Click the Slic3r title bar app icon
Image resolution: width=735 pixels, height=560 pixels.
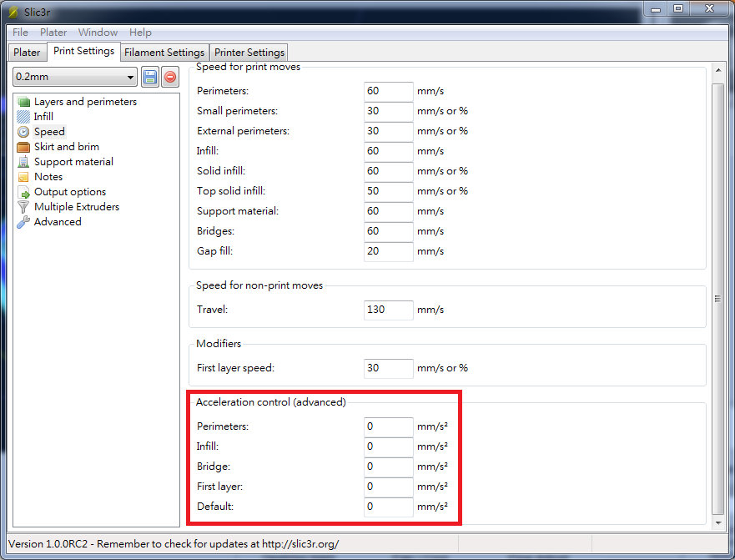pos(13,12)
